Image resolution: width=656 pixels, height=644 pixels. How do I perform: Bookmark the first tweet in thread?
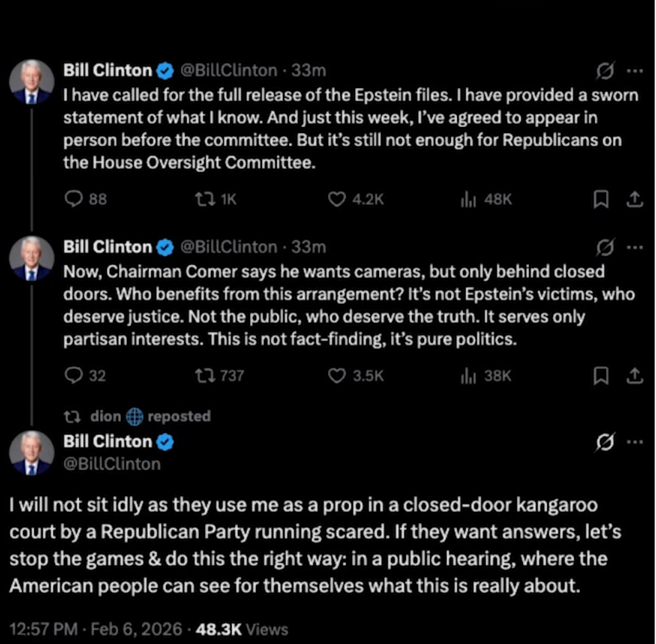click(602, 199)
